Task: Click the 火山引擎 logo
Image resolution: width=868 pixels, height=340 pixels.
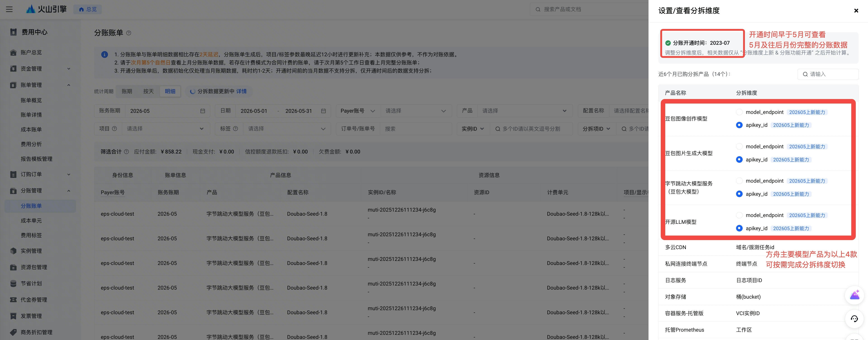Action: click(x=46, y=9)
